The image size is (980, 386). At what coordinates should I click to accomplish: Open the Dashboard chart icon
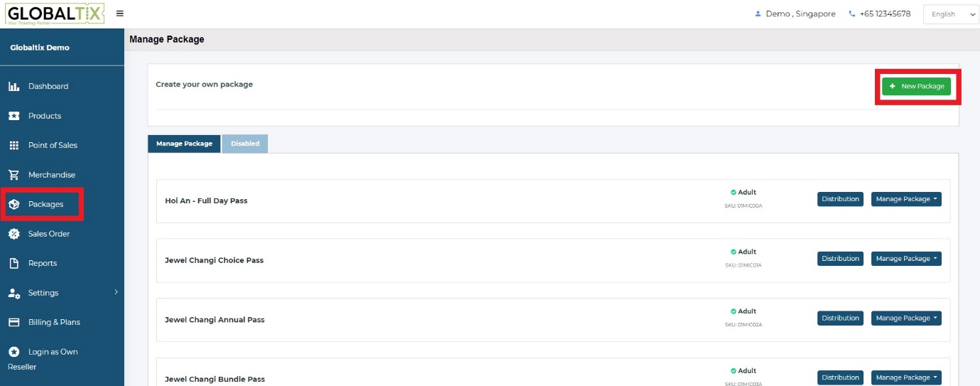[13, 87]
